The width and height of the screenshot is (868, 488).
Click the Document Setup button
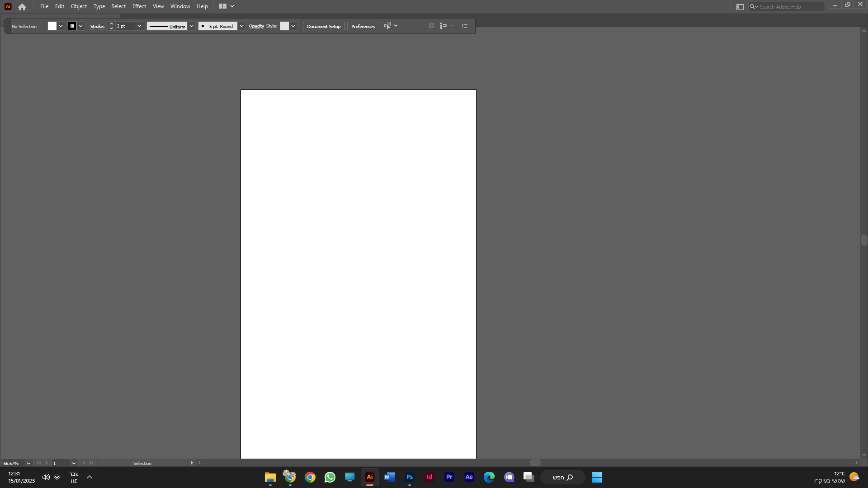[x=324, y=26]
